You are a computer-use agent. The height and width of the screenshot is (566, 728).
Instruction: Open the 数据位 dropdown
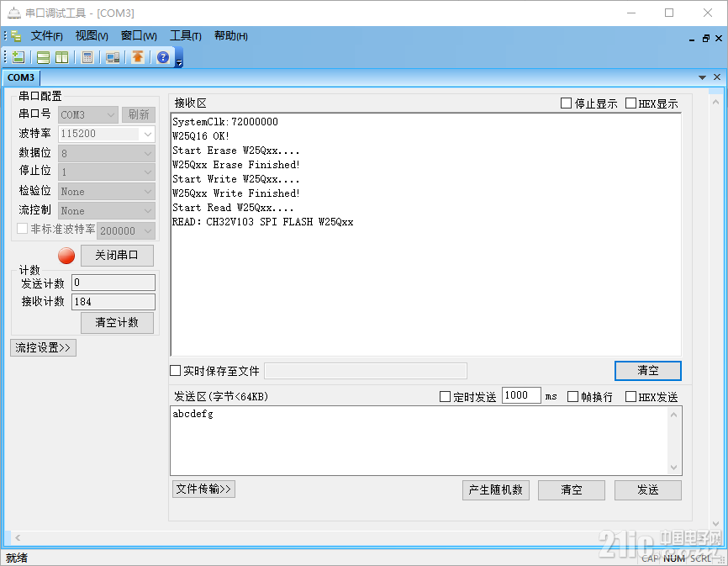[x=107, y=153]
